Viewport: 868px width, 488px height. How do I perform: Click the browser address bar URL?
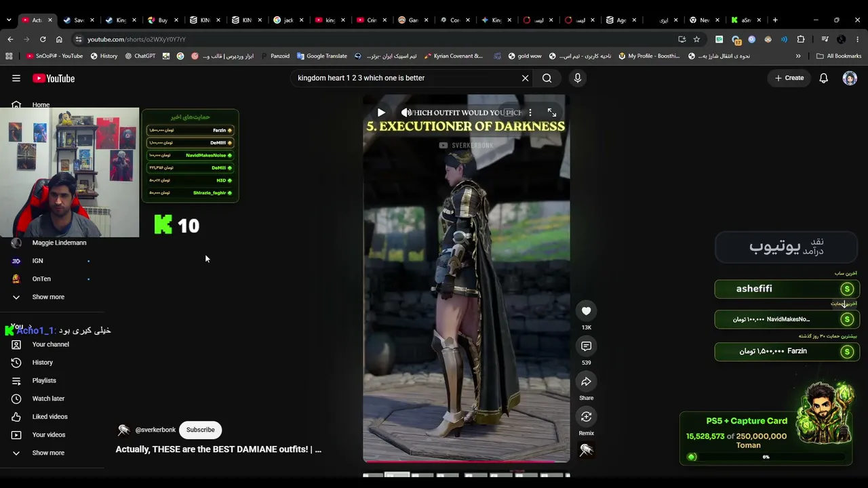[x=136, y=39]
